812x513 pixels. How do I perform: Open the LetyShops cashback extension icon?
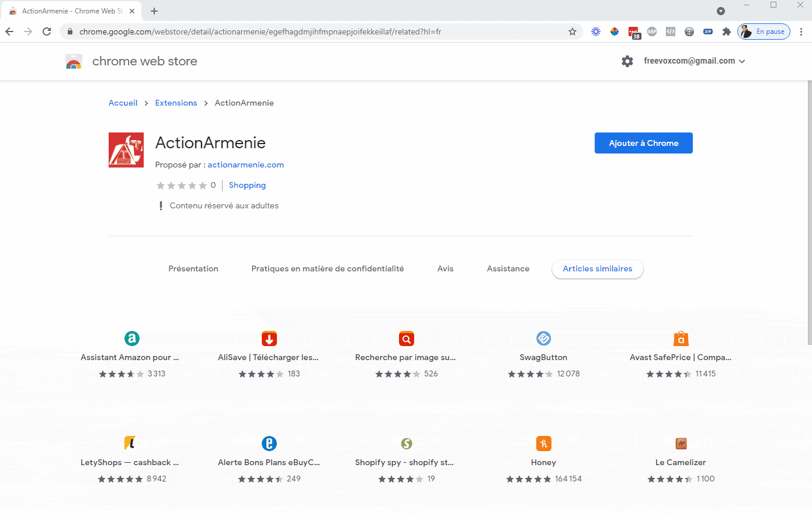click(x=130, y=444)
